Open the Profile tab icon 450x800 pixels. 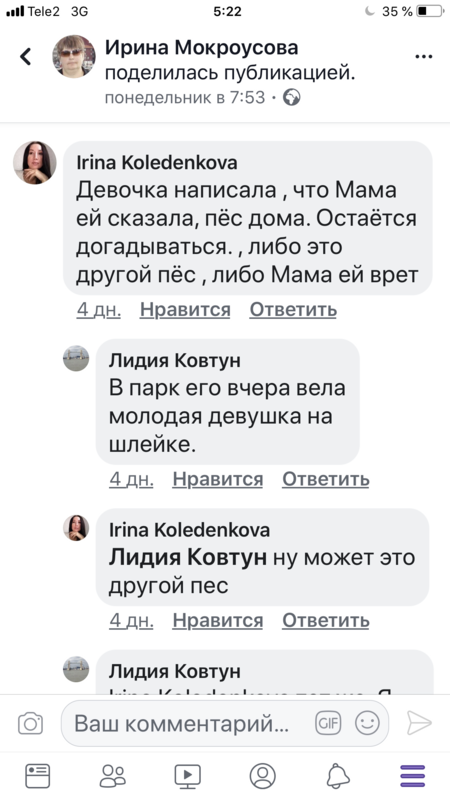tap(263, 776)
